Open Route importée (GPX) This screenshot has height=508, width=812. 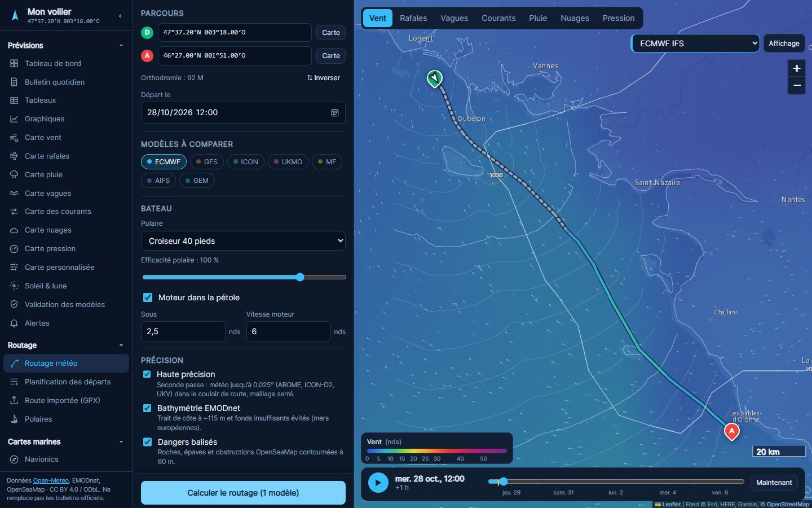pyautogui.click(x=66, y=400)
